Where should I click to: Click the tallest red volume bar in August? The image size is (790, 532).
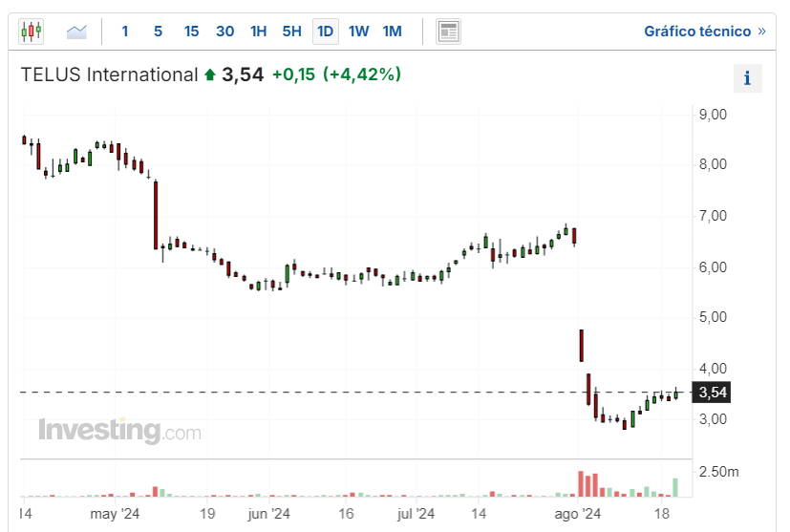581,483
